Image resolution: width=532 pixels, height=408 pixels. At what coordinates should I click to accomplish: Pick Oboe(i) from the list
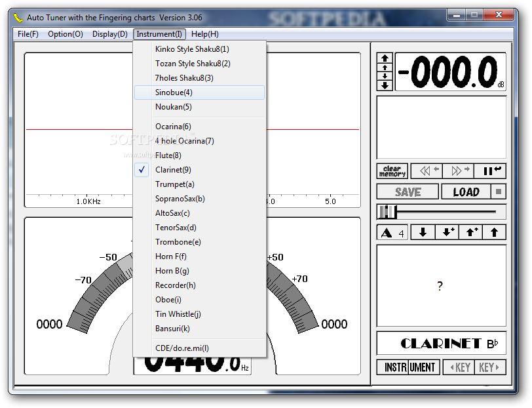[x=199, y=300]
